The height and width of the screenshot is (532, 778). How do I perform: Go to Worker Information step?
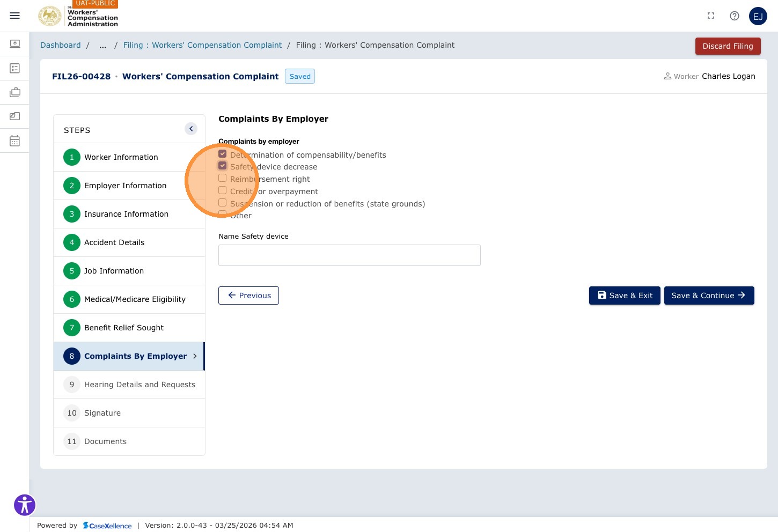point(129,157)
